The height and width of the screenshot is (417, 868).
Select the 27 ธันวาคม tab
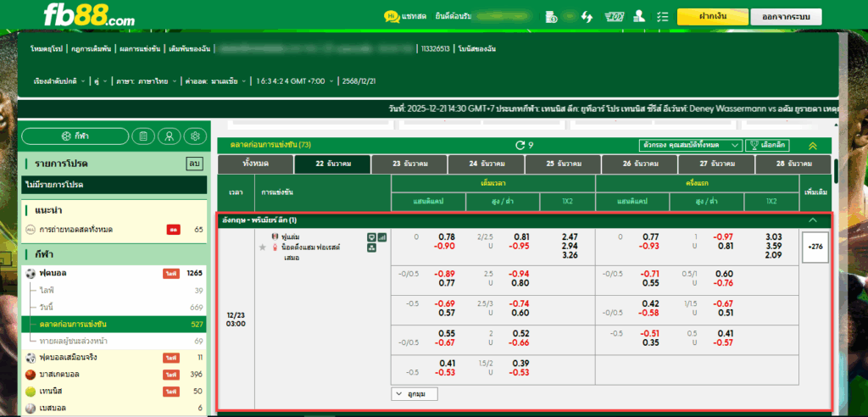coord(715,164)
